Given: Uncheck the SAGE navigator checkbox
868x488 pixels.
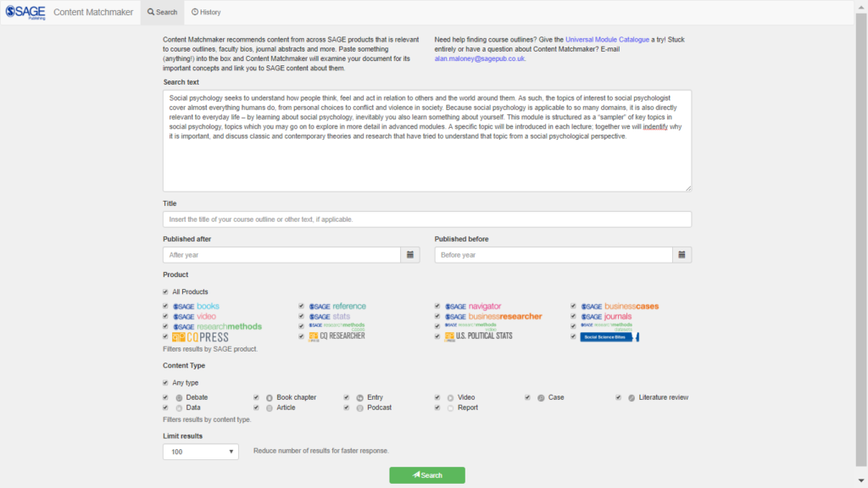Looking at the screenshot, I should coord(437,306).
